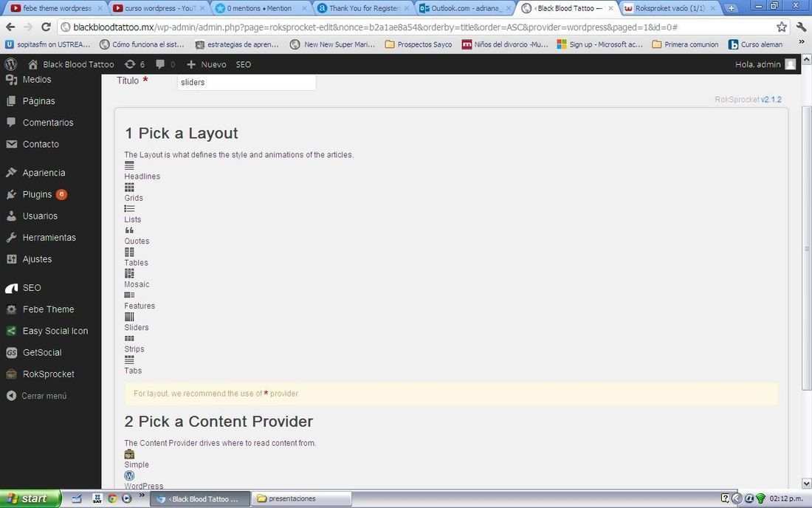Click the browser address bar URL

click(x=376, y=27)
